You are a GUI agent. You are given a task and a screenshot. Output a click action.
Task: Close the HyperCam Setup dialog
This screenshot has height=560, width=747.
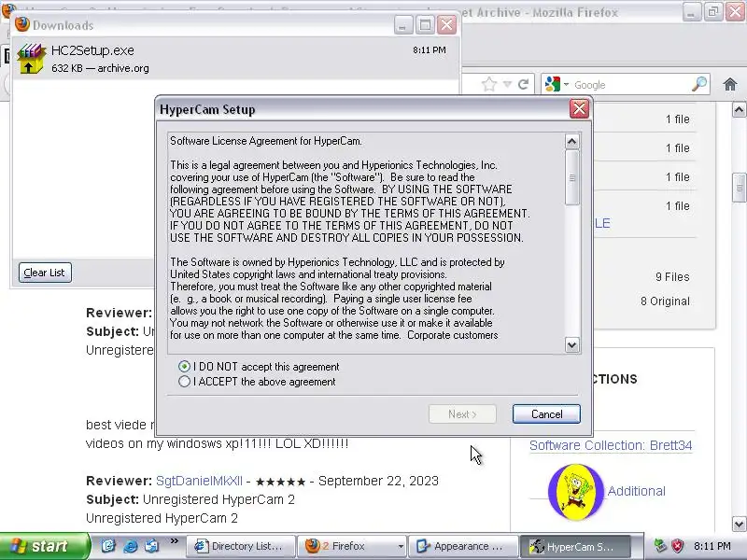click(579, 109)
